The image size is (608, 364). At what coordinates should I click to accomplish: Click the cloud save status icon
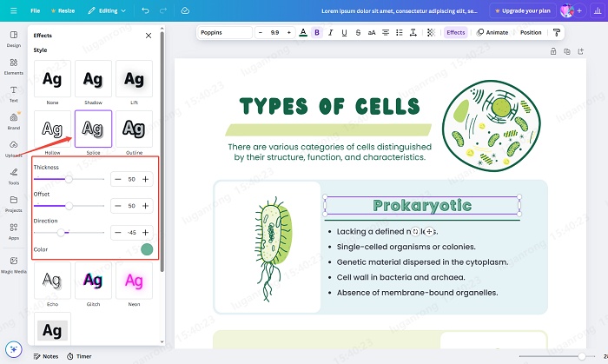point(185,10)
